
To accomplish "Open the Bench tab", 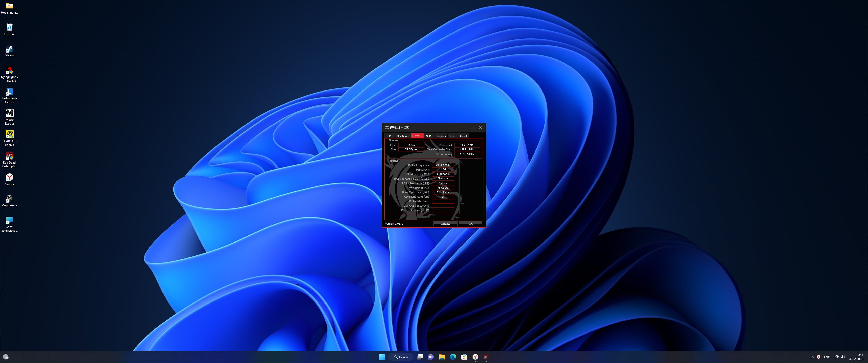I will [452, 136].
